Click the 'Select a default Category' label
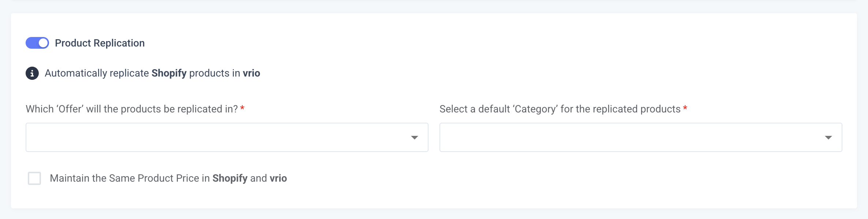The width and height of the screenshot is (868, 219). click(x=560, y=109)
